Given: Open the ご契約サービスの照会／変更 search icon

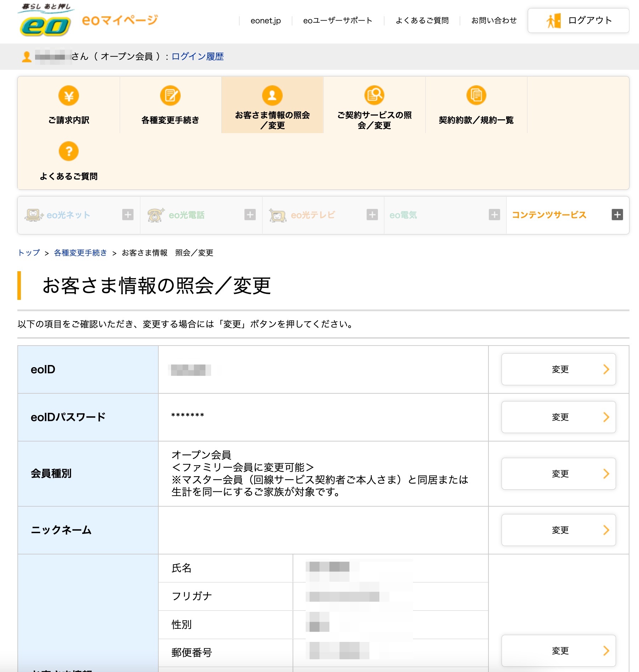Looking at the screenshot, I should tap(374, 96).
